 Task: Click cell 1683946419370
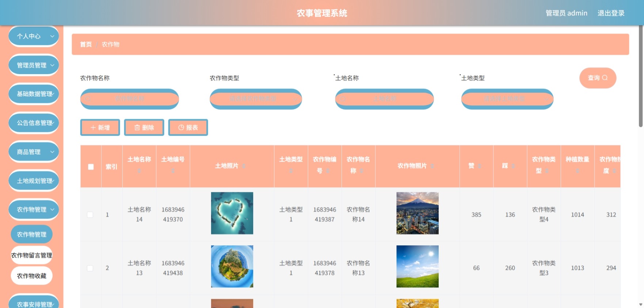coord(173,215)
